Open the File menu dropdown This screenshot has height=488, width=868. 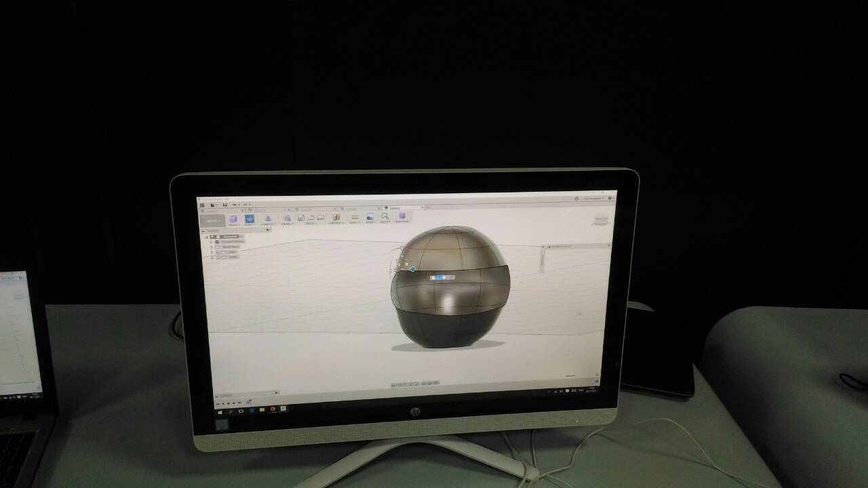tap(214, 205)
